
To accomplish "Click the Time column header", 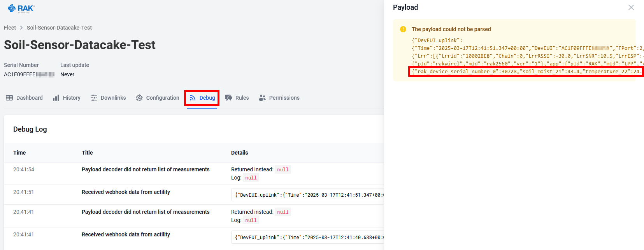I will (19, 153).
